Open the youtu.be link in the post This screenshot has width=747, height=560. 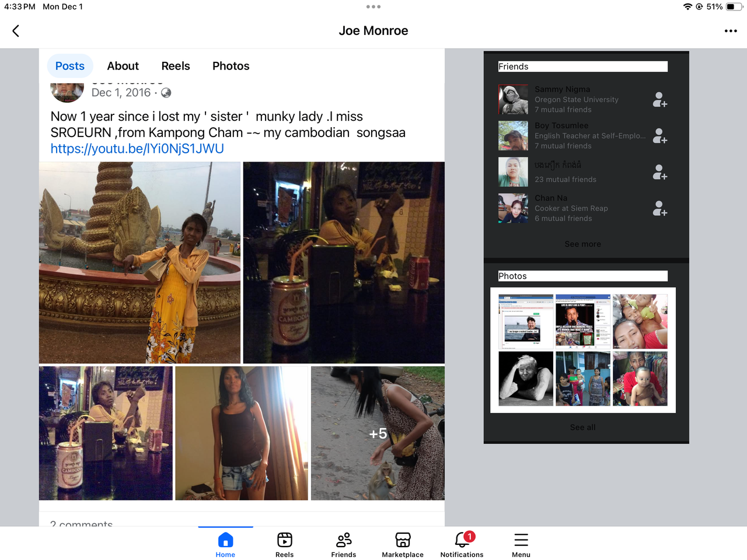(x=137, y=149)
